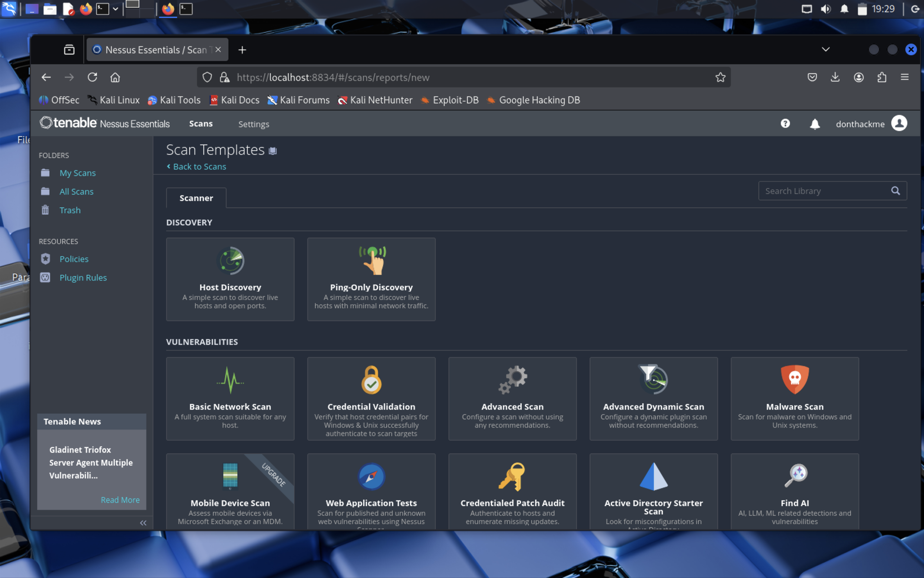The width and height of the screenshot is (924, 578).
Task: Open the Firefox account icon
Action: coord(859,77)
